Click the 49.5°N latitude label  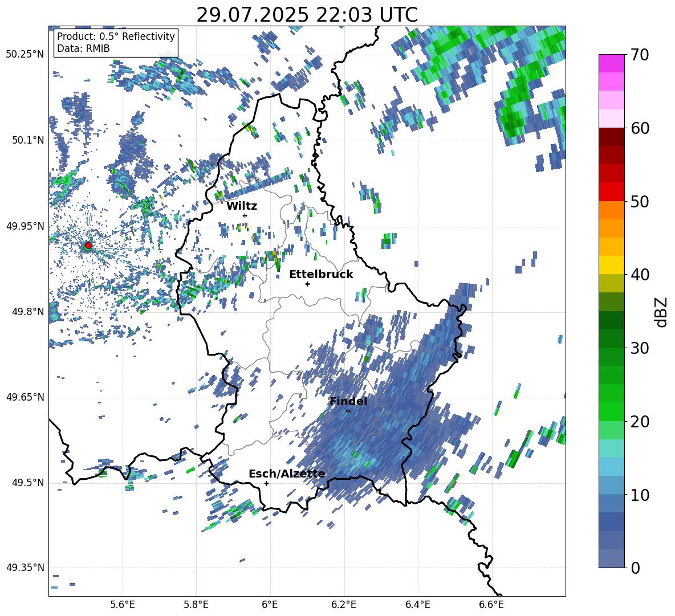(27, 483)
